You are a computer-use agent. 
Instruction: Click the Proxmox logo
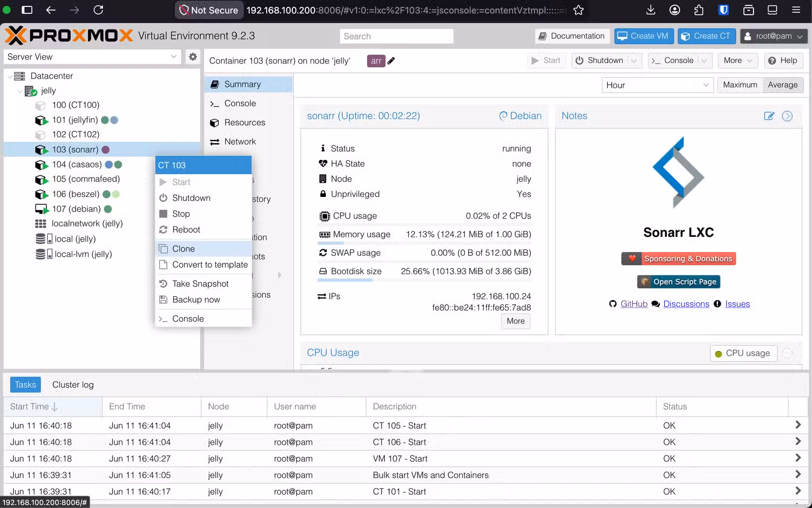click(69, 36)
